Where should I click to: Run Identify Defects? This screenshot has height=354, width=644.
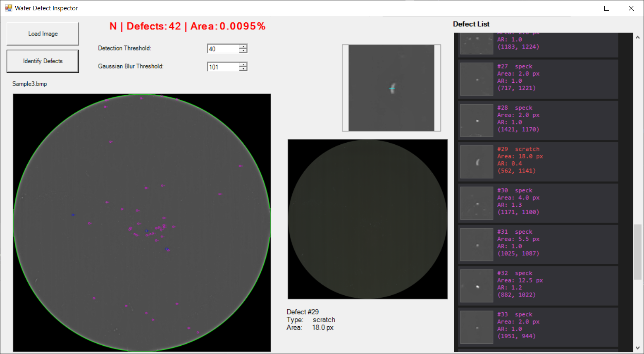[x=43, y=61]
